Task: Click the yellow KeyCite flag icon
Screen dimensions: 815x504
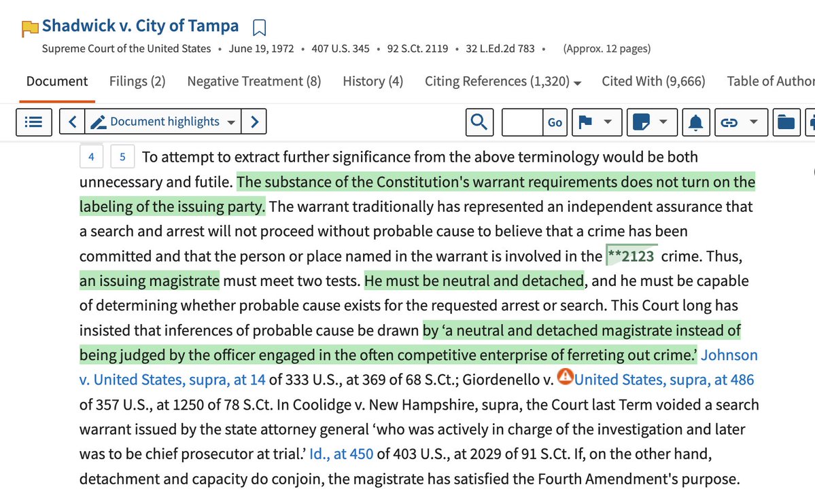Action: 30,28
